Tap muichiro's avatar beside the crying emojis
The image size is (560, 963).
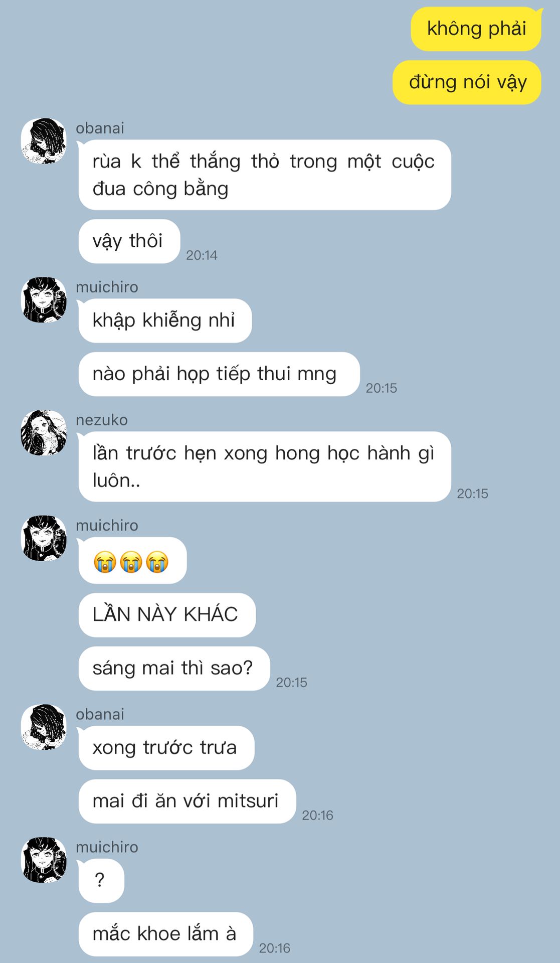(44, 538)
